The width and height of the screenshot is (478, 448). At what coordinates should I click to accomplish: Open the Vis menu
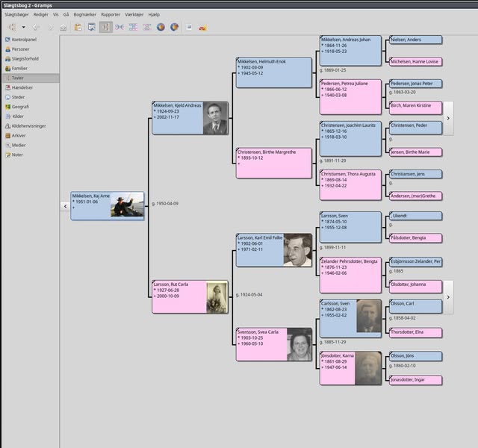(55, 15)
